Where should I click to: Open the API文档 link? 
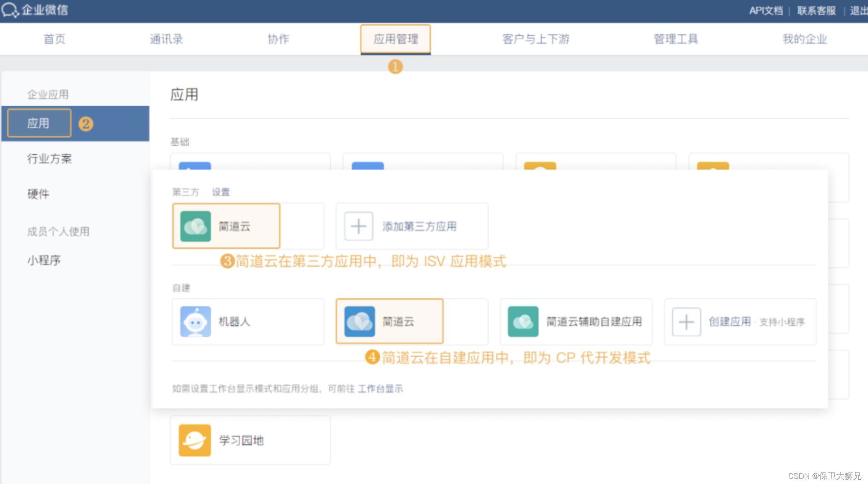pyautogui.click(x=766, y=10)
